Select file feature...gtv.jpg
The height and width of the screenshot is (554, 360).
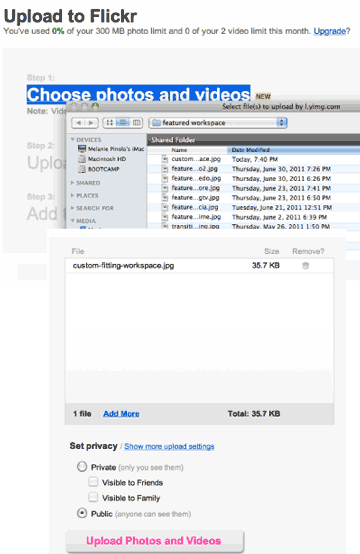[195, 198]
